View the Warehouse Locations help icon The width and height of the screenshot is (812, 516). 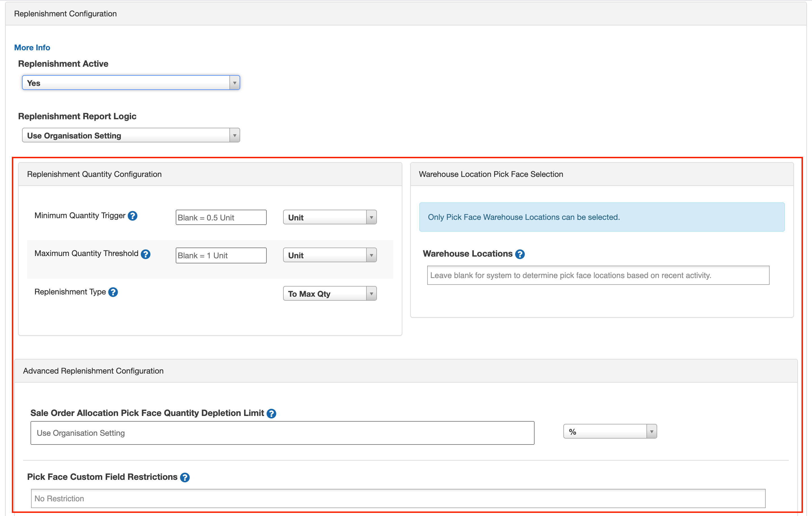pyautogui.click(x=519, y=254)
